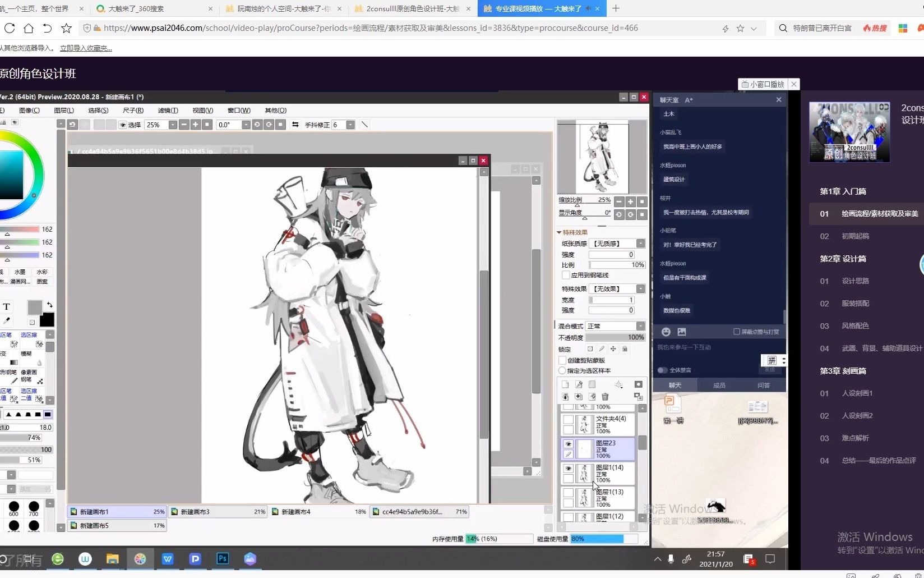This screenshot has height=578, width=924.
Task: Open lesson 风格配色
Action: (855, 326)
